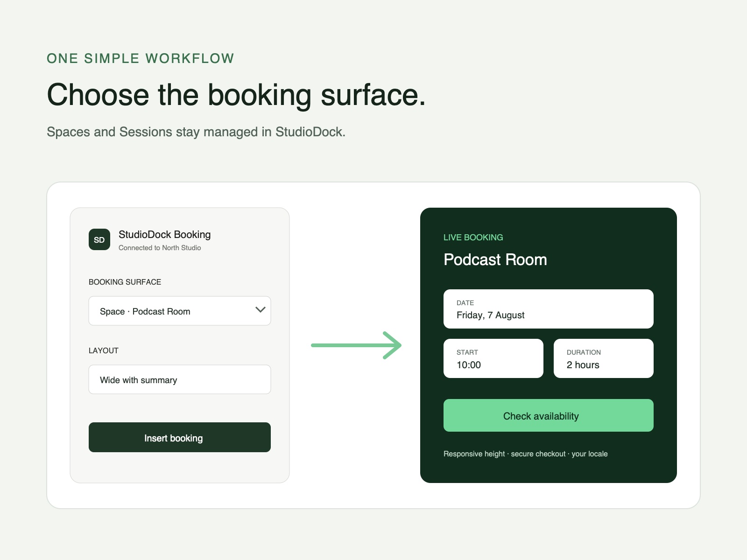The image size is (747, 560).
Task: Click the Responsive height secure checkout footnote
Action: coord(526,454)
